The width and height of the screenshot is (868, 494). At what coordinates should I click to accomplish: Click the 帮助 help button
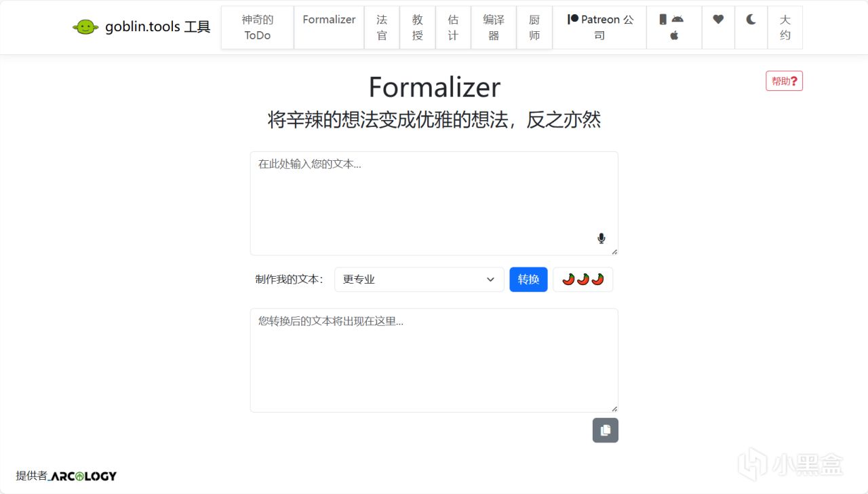pyautogui.click(x=785, y=81)
